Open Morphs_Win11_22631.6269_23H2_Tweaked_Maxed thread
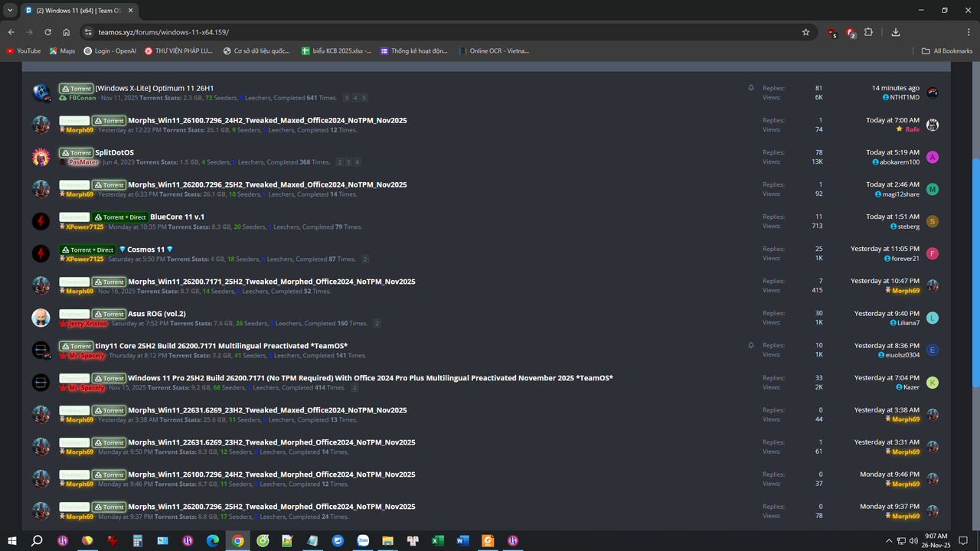This screenshot has width=980, height=551. pyautogui.click(x=267, y=410)
